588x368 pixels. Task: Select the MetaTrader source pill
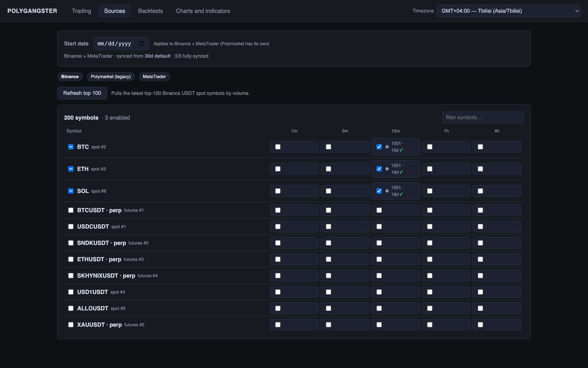pyautogui.click(x=154, y=77)
